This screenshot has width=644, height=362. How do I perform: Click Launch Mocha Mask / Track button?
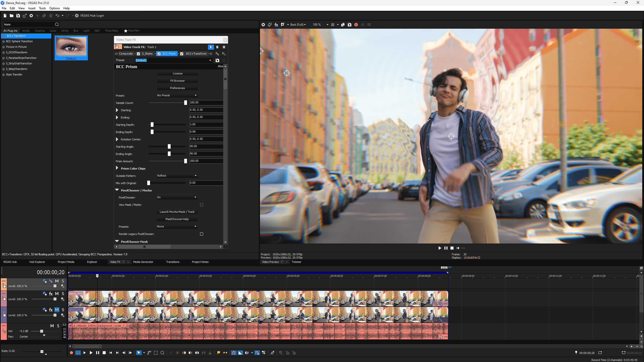pos(177,212)
